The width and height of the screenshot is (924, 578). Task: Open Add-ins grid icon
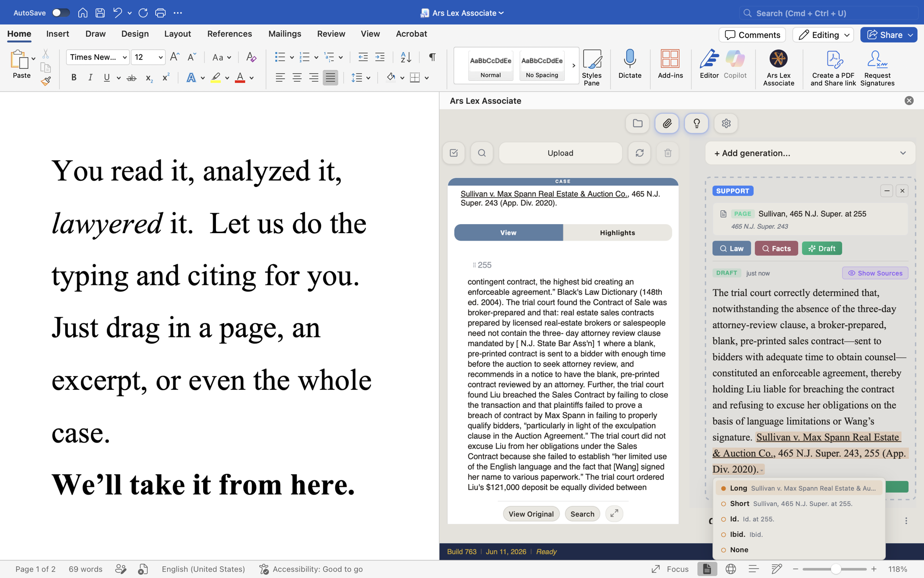(x=670, y=64)
